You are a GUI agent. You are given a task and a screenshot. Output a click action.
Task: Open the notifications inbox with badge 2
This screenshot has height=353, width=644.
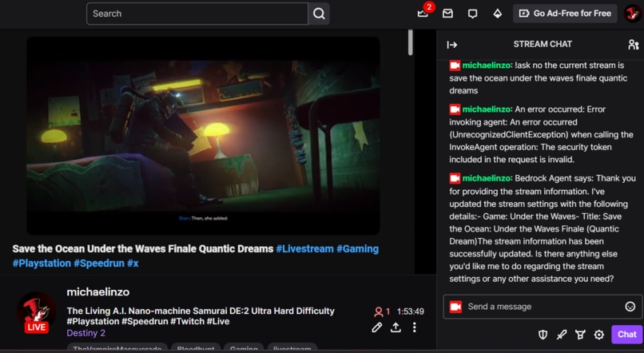coord(423,13)
